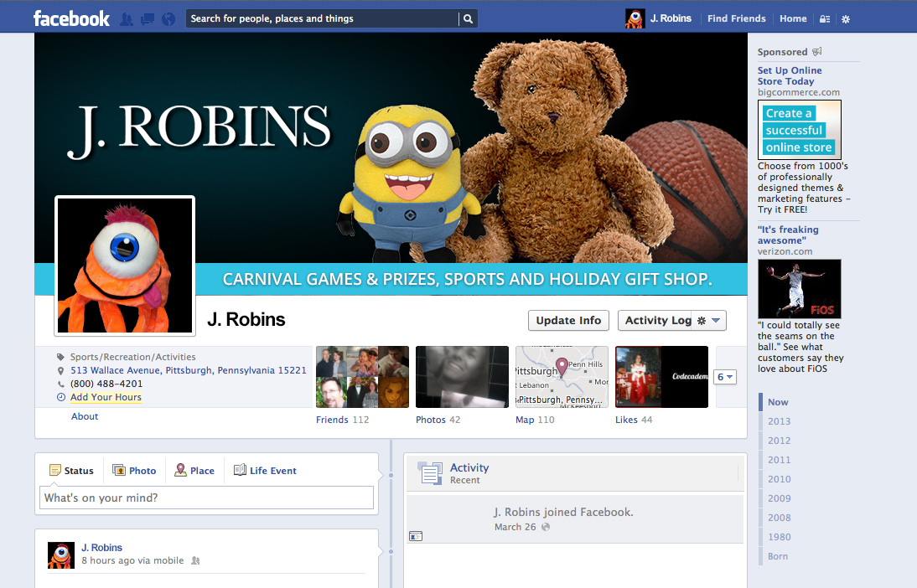
Task: Switch composer to Photo tab
Action: (x=134, y=471)
